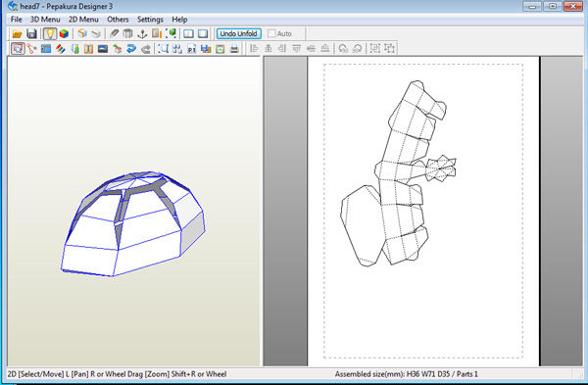Screen dimensions: 588x385
Task: Open the Others menu
Action: [x=118, y=20]
